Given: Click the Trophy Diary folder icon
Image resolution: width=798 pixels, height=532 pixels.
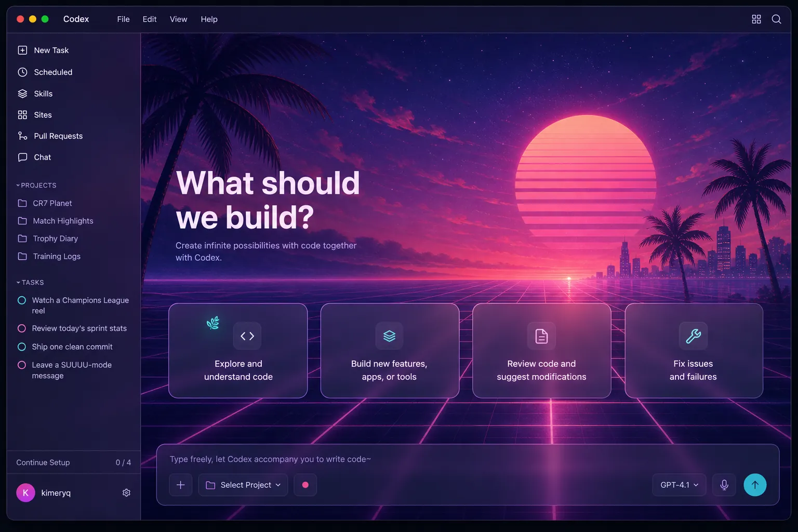Looking at the screenshot, I should 22,238.
